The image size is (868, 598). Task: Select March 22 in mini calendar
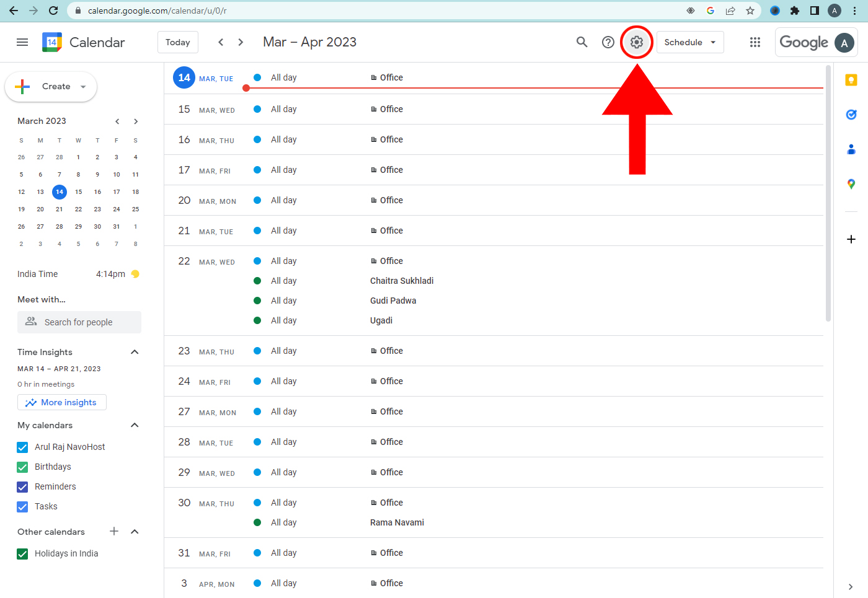click(78, 209)
